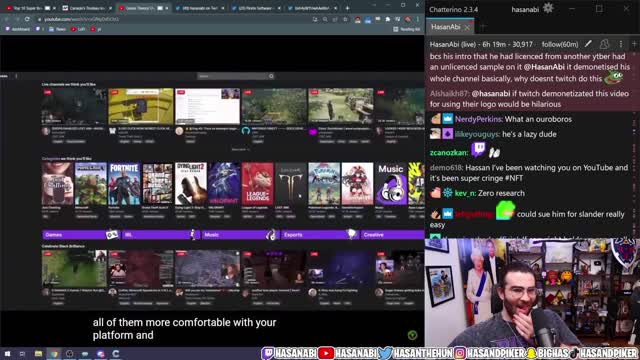Bookmark this page with the star icon

coord(345,19)
